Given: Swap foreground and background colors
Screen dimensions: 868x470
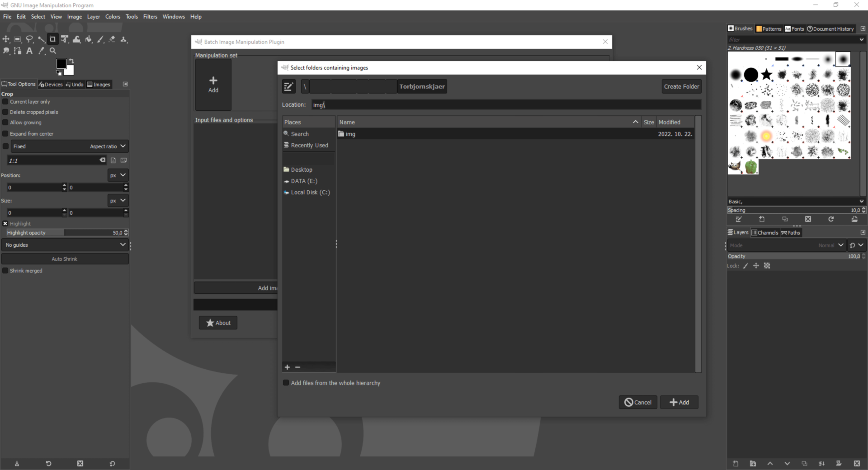Looking at the screenshot, I should point(71,61).
